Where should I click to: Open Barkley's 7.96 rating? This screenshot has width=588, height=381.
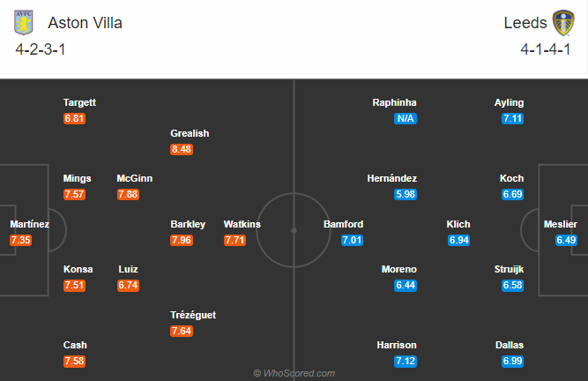(x=182, y=240)
